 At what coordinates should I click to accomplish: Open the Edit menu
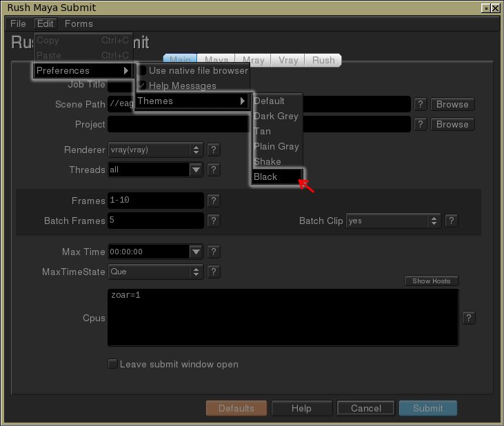46,23
